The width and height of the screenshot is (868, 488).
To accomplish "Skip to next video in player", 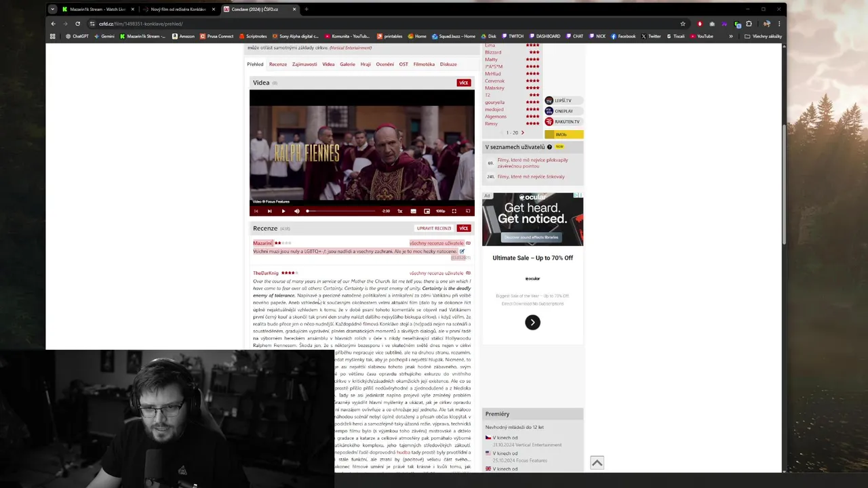I will point(269,211).
